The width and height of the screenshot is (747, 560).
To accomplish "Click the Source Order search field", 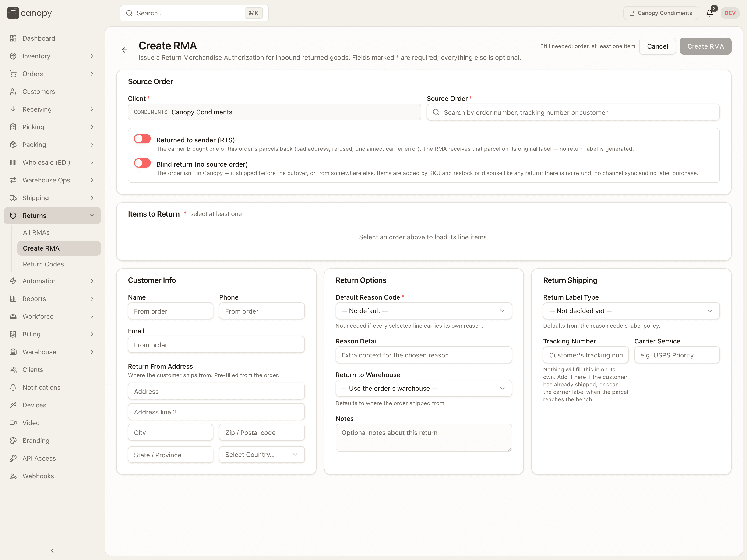I will (x=573, y=112).
